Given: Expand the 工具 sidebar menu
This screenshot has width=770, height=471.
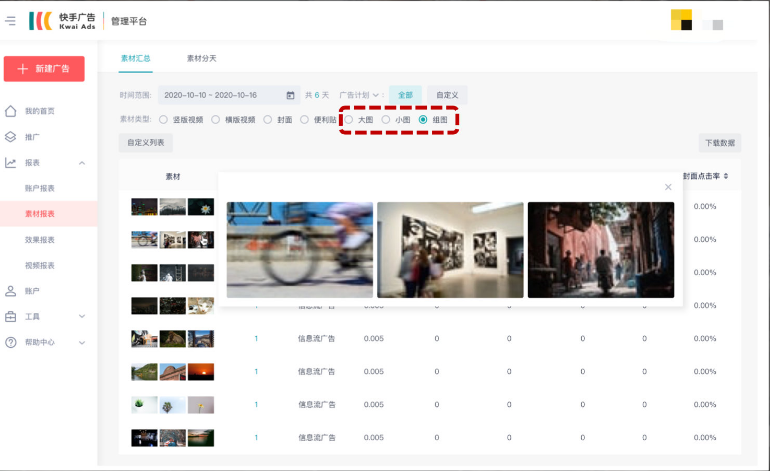Looking at the screenshot, I should 82,317.
